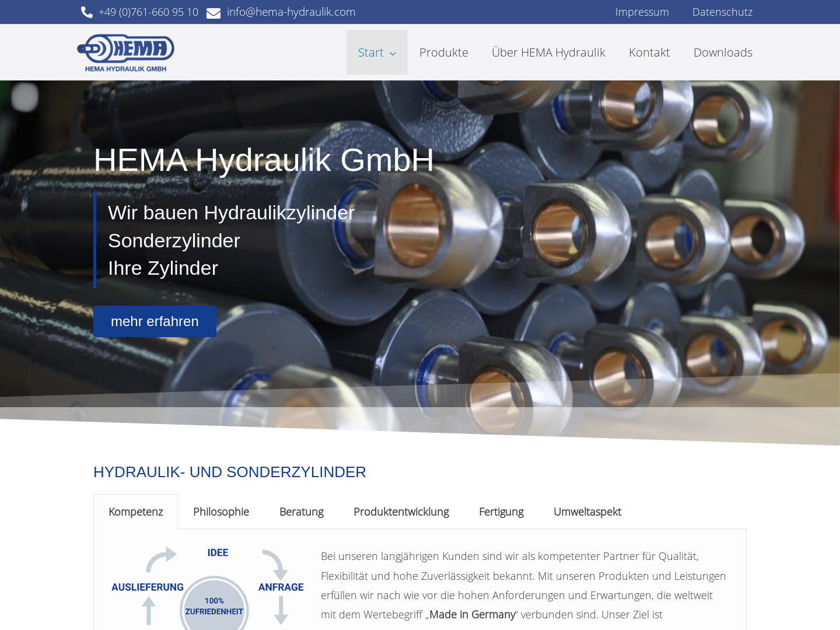Switch to the Umweltaspekt tab
This screenshot has height=630, width=840.
pos(587,512)
